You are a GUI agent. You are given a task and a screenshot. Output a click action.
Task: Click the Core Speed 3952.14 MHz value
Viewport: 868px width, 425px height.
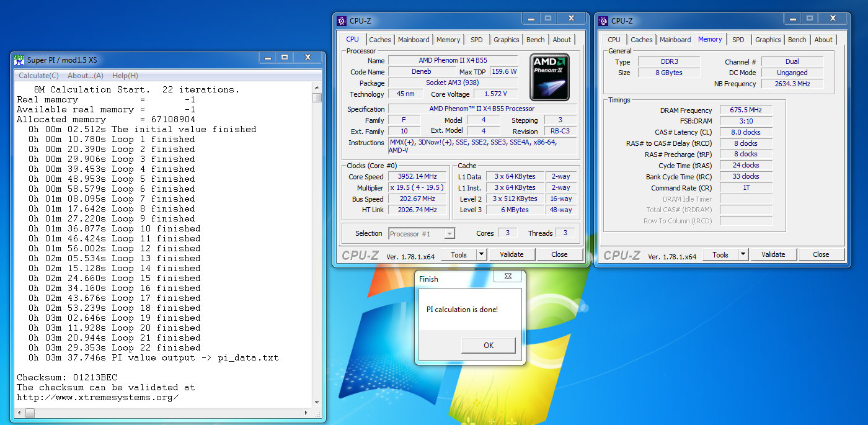pos(417,176)
